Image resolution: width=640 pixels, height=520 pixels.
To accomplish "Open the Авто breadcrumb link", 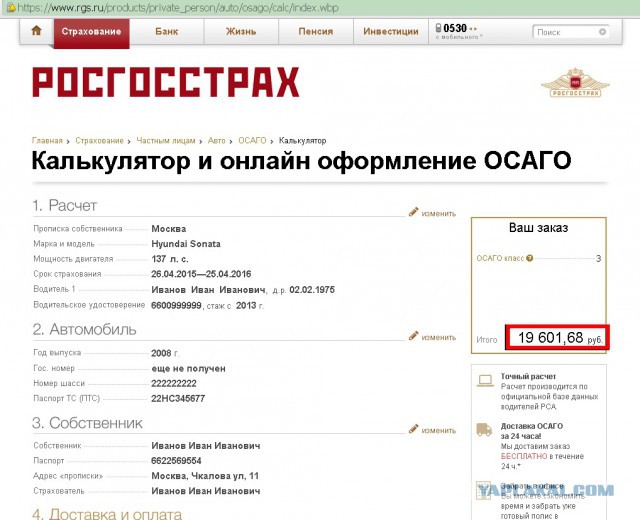I will (x=216, y=140).
